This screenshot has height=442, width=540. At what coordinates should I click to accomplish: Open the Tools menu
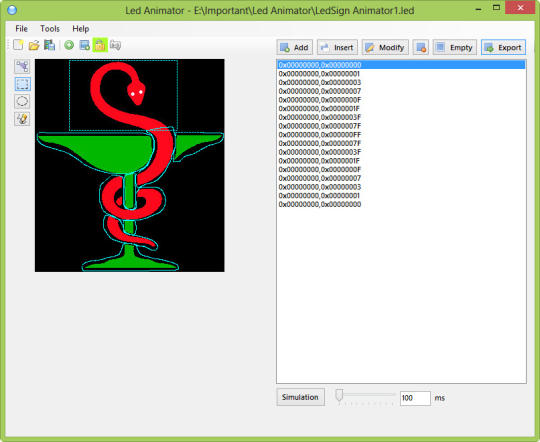[50, 29]
